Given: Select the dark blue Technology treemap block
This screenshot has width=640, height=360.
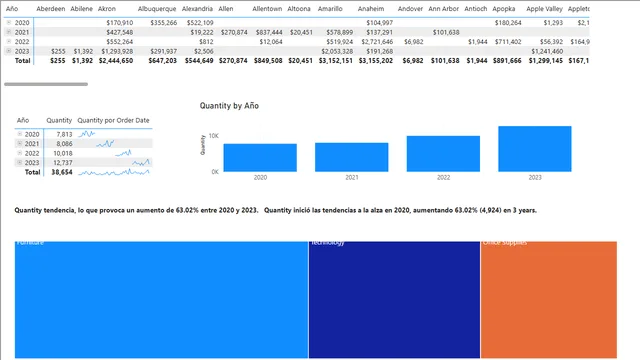Looking at the screenshot, I should (x=394, y=300).
